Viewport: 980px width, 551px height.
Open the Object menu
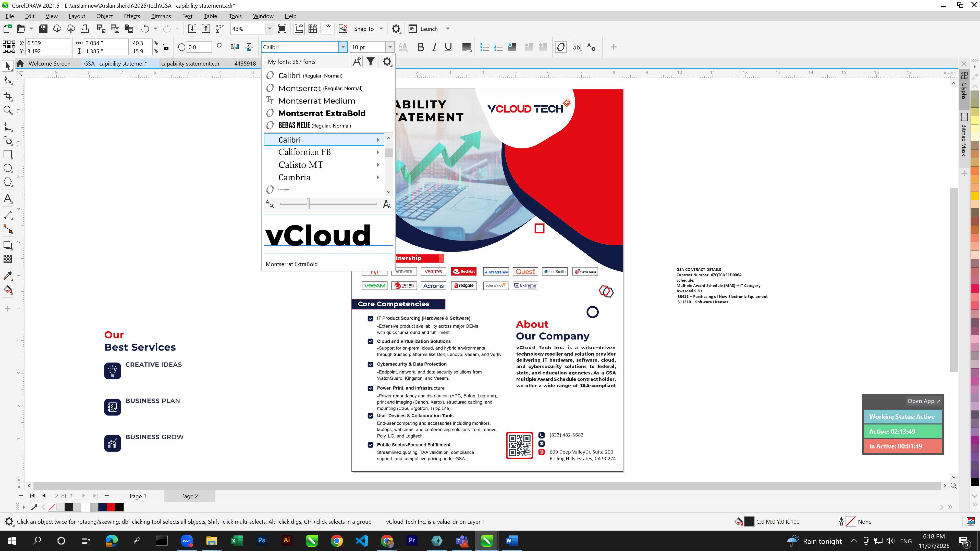pos(104,16)
